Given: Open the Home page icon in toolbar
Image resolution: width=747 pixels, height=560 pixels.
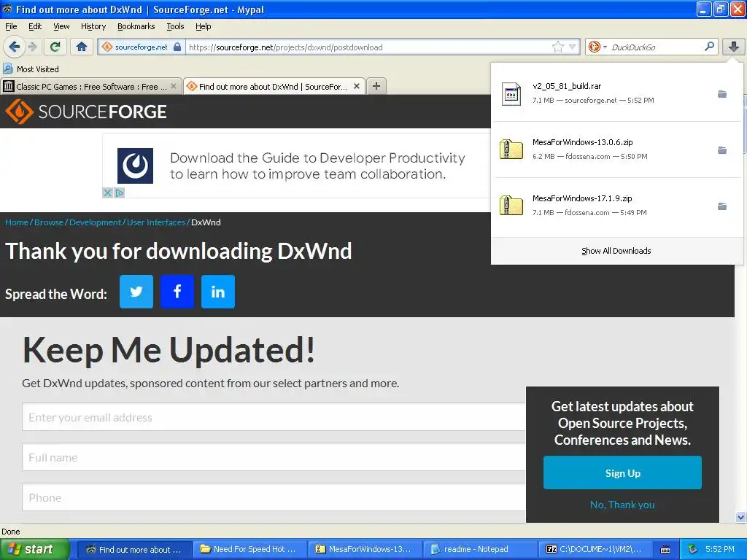Looking at the screenshot, I should pyautogui.click(x=82, y=47).
